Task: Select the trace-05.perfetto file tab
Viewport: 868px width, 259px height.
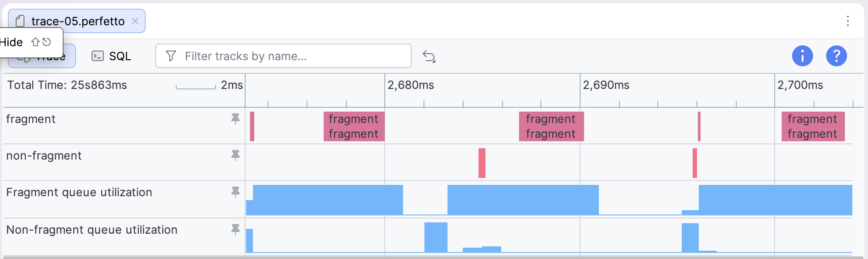Action: pyautogui.click(x=77, y=21)
